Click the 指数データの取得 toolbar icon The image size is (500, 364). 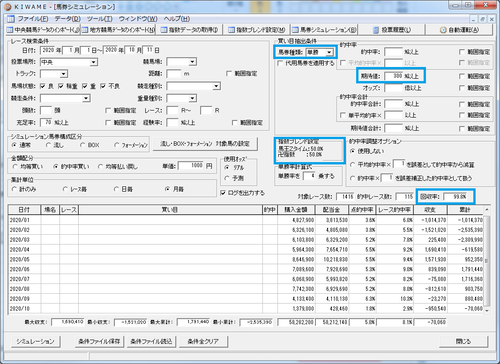[x=164, y=30]
